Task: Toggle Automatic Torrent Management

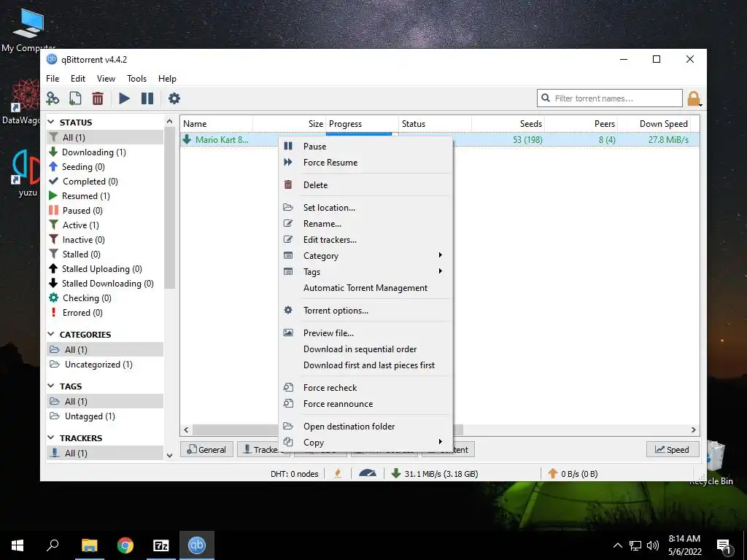Action: [365, 288]
